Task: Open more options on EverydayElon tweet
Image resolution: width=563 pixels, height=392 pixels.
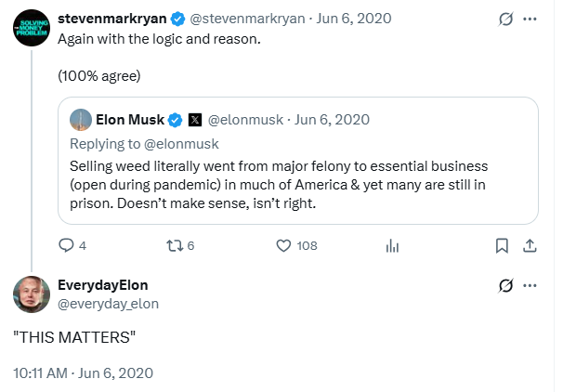Action: pos(530,285)
